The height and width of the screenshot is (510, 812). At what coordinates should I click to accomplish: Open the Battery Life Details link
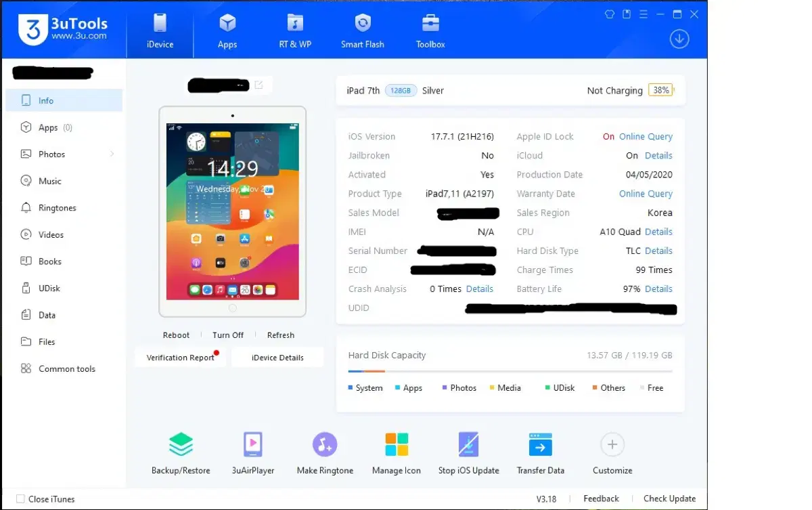click(x=658, y=289)
